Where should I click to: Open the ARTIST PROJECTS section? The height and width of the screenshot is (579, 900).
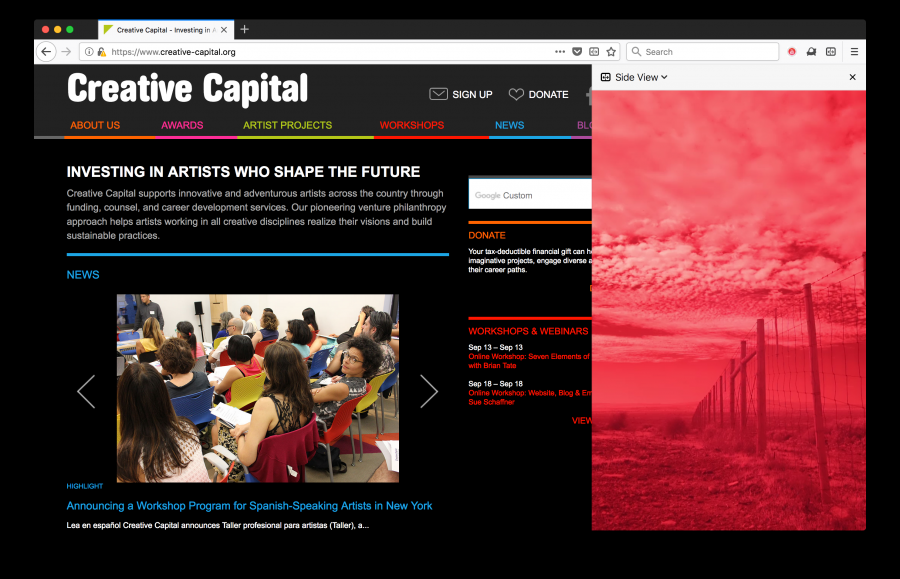click(287, 125)
